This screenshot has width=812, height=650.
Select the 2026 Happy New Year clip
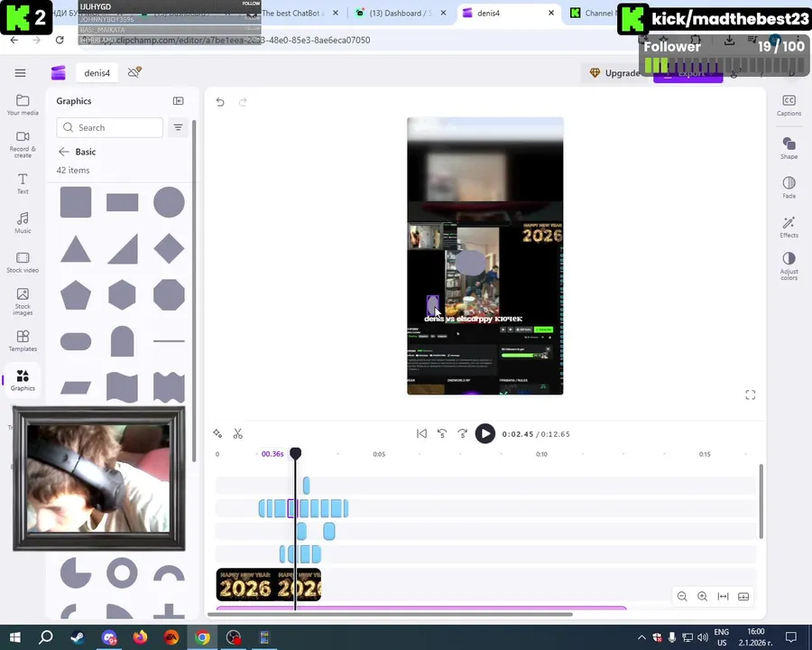268,585
